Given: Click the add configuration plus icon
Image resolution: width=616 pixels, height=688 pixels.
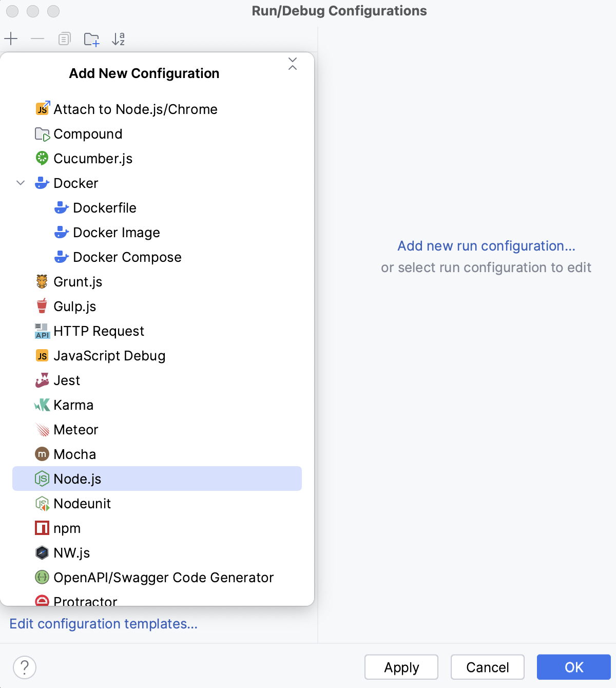Looking at the screenshot, I should [x=11, y=39].
